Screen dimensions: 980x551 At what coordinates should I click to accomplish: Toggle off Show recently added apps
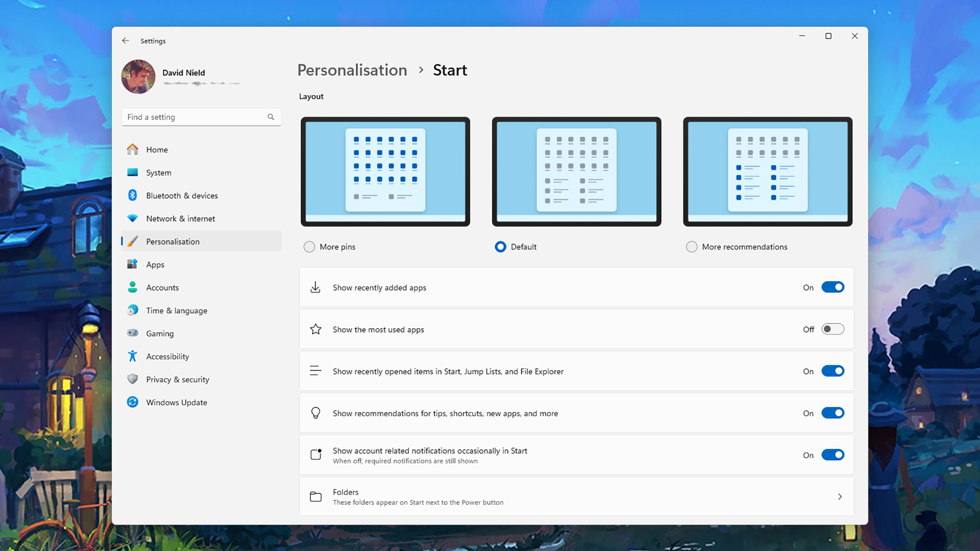[833, 287]
